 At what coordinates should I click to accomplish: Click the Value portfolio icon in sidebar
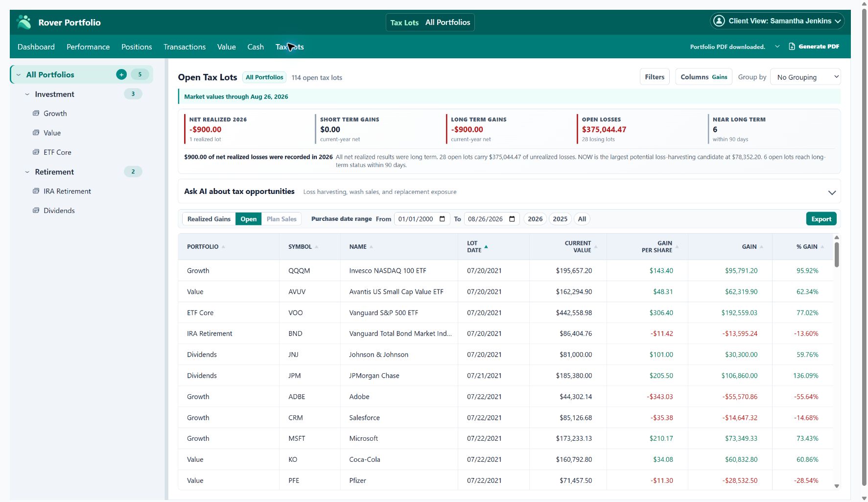tap(36, 133)
